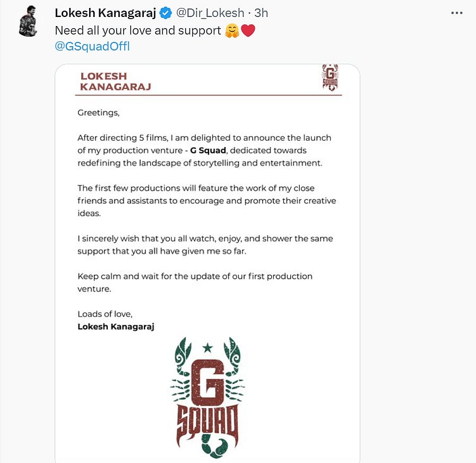Click the LOKESH KANAGARAJ letterhead heading
The image size is (476, 463).
(115, 81)
